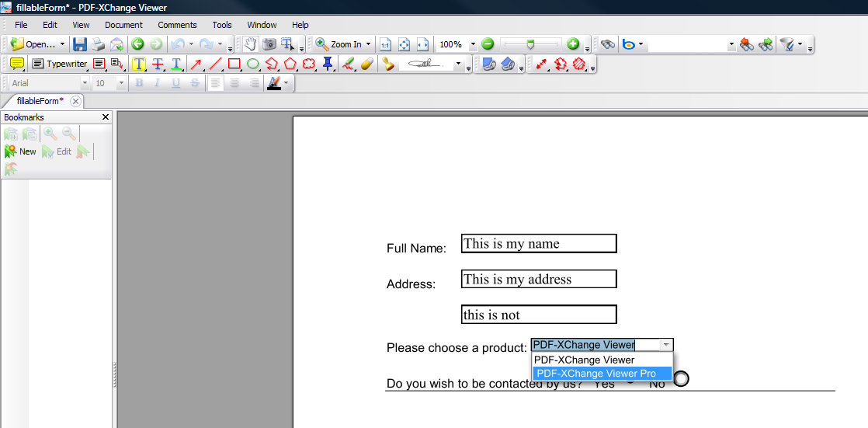Open the Bing search provider dropdown
This screenshot has width=868, height=428.
click(x=641, y=44)
